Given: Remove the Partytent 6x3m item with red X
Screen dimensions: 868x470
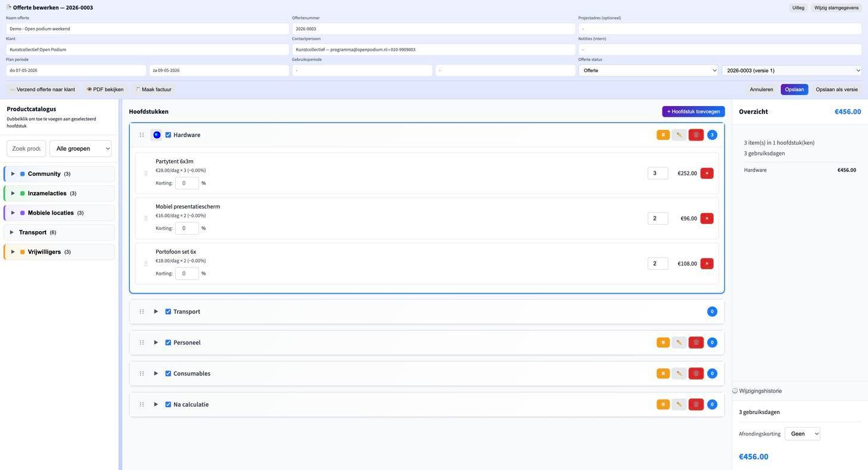Looking at the screenshot, I should (707, 173).
